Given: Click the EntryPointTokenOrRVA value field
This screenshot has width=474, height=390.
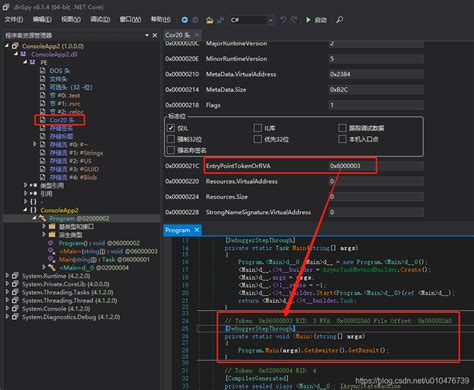Looking at the screenshot, I should coord(376,166).
